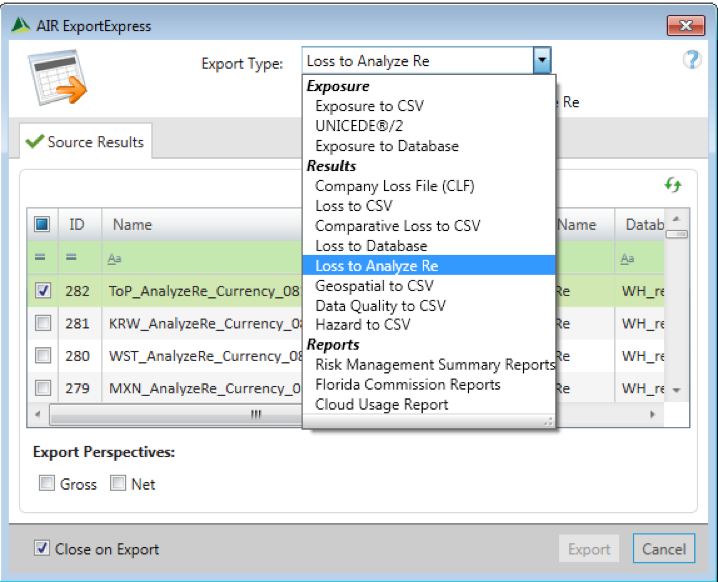This screenshot has width=718, height=582.
Task: Select the WST_AnalyzeRe_Currency row name
Action: 206,356
